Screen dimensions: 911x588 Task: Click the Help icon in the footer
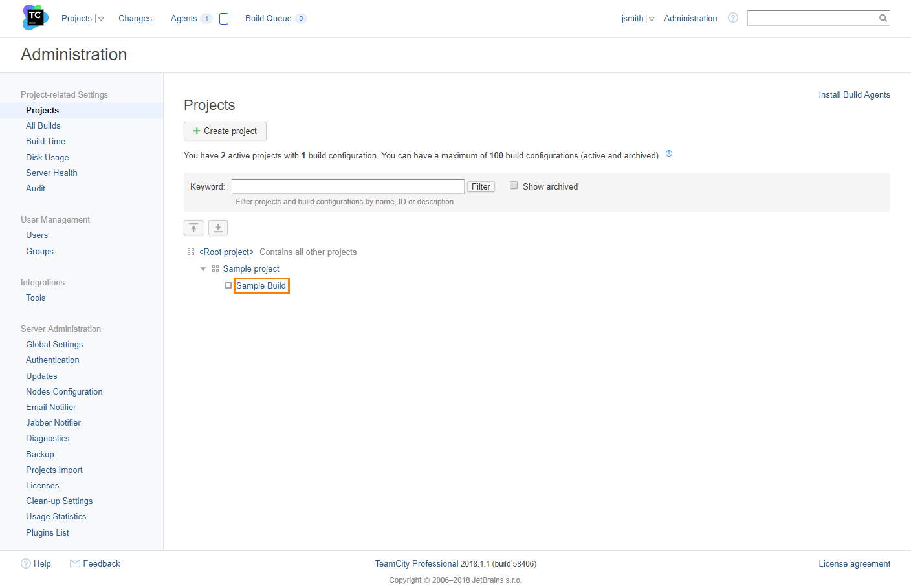[25, 563]
